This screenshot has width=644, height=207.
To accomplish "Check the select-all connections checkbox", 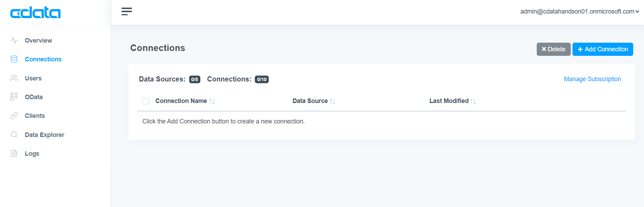I will [146, 101].
